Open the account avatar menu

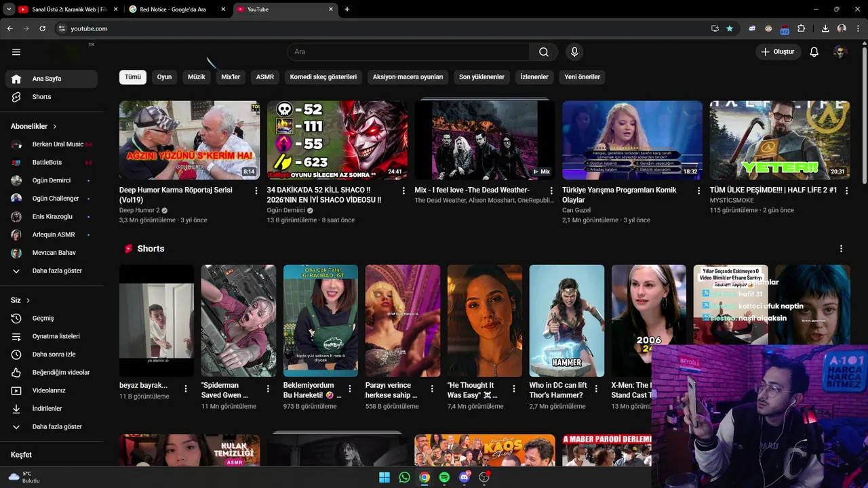pyautogui.click(x=840, y=52)
